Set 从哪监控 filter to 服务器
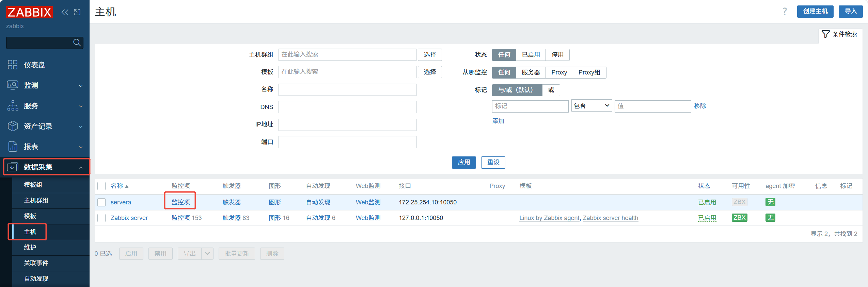Image resolution: width=868 pixels, height=287 pixels. point(531,72)
